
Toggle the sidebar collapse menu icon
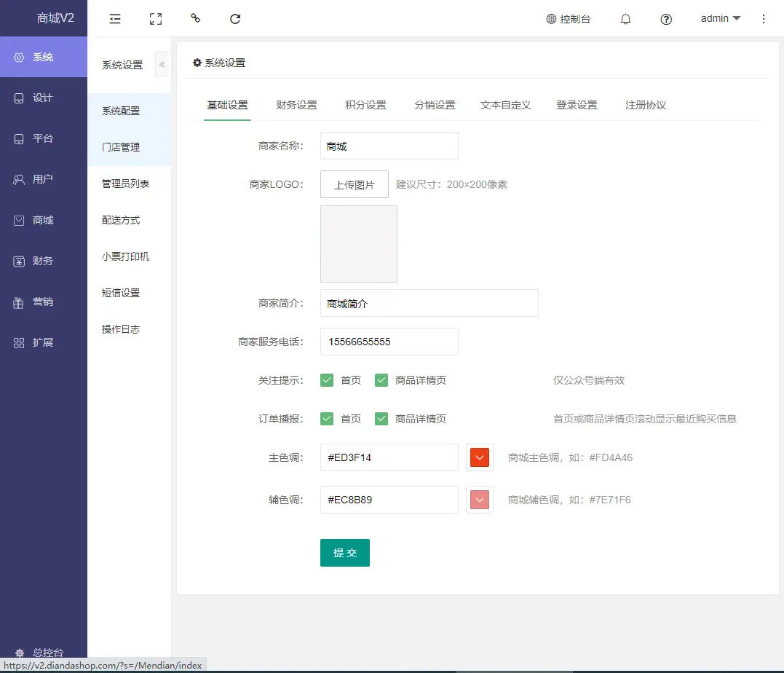(x=115, y=19)
